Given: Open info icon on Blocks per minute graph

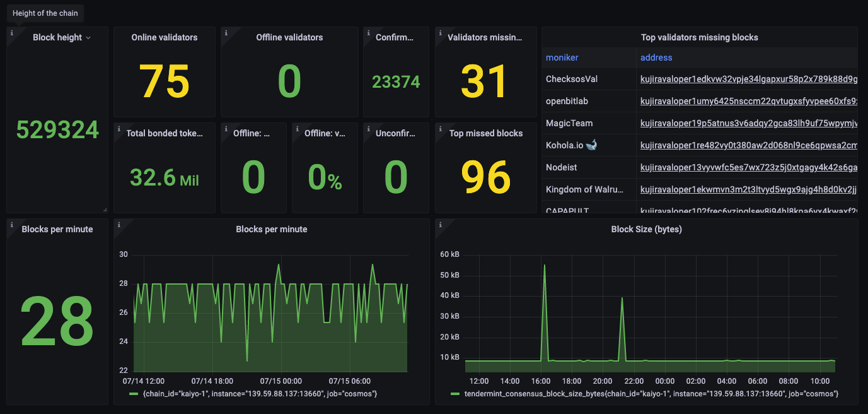Looking at the screenshot, I should (118, 223).
